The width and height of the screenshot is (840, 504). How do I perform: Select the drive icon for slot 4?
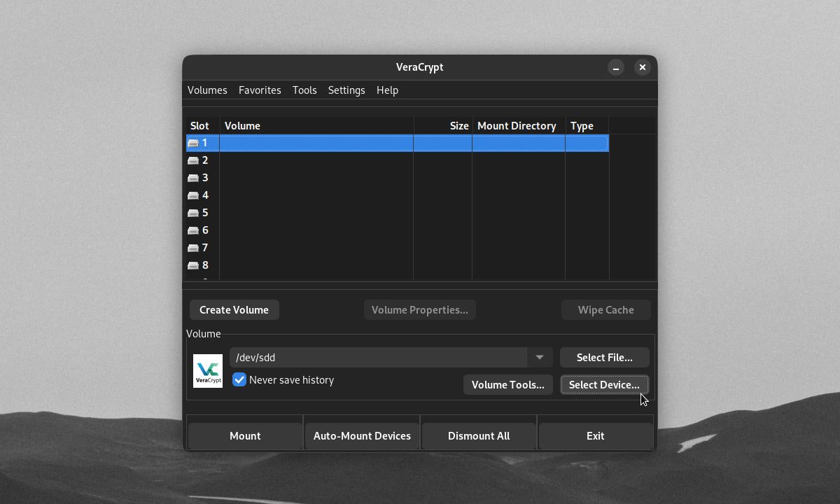[193, 195]
